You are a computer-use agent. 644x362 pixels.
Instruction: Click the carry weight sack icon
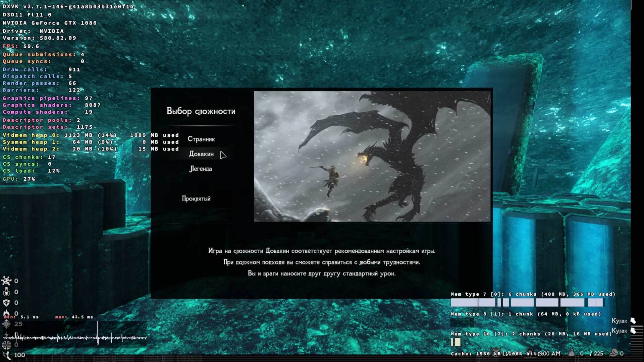tap(572, 353)
